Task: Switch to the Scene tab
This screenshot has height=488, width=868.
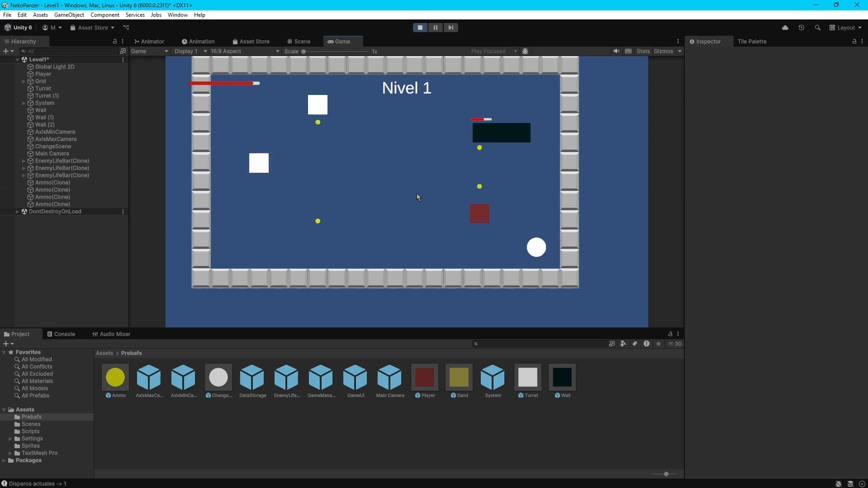Action: [x=299, y=41]
